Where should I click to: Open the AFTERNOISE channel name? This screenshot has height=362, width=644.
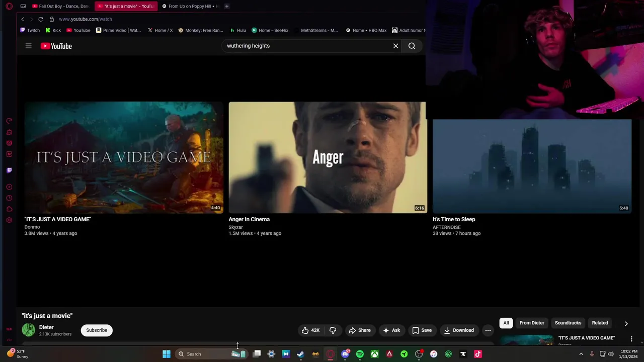(x=447, y=227)
